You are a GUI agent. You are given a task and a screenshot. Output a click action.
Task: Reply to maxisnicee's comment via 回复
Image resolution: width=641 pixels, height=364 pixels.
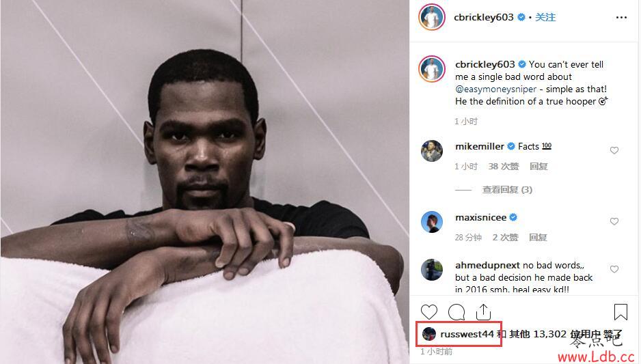(x=538, y=238)
